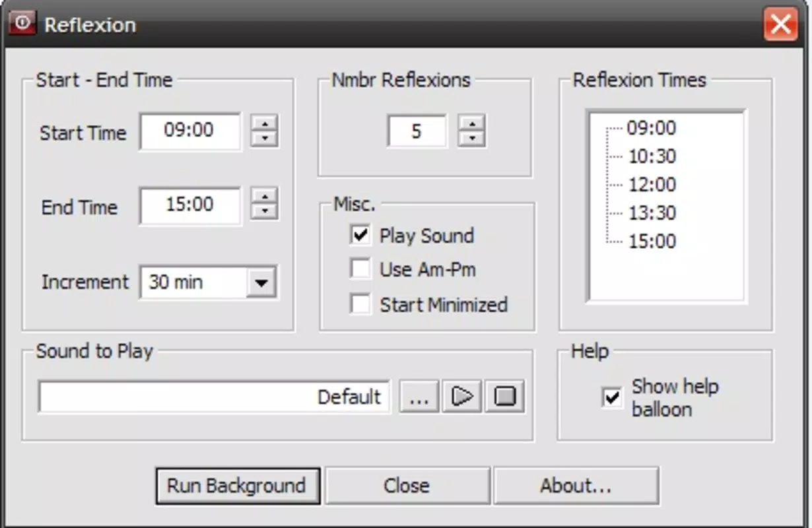Click the Sound to Play field showing Default
812x528 pixels.
coord(214,397)
